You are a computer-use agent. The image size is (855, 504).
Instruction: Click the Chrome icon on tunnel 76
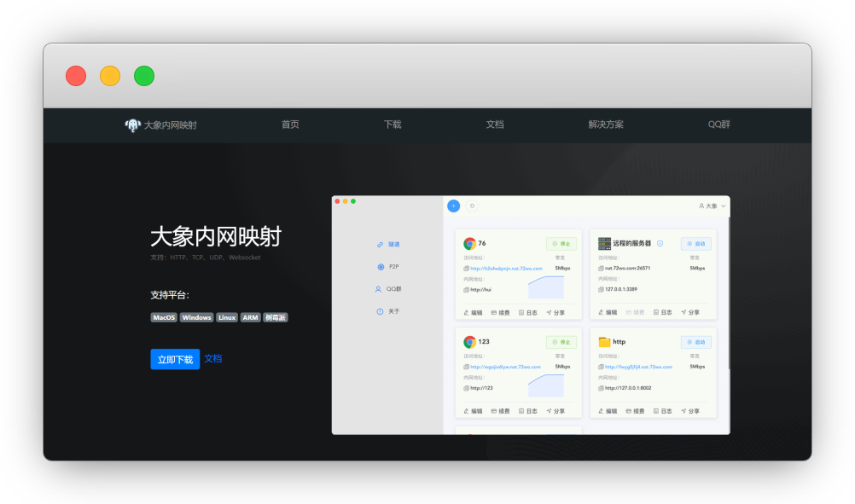(469, 243)
